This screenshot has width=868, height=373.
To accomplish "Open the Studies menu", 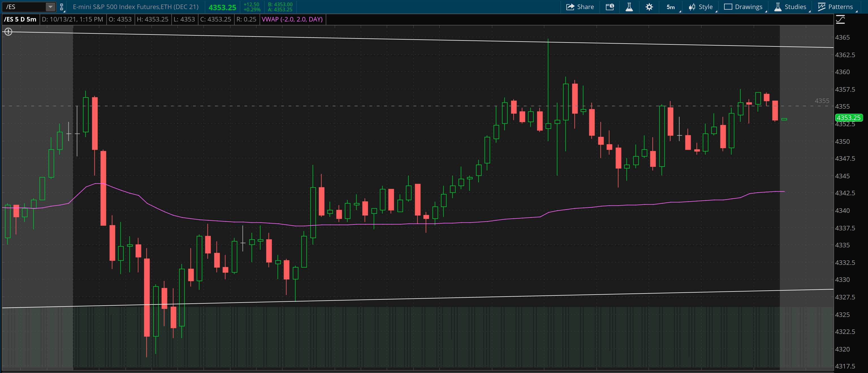I will (x=790, y=7).
